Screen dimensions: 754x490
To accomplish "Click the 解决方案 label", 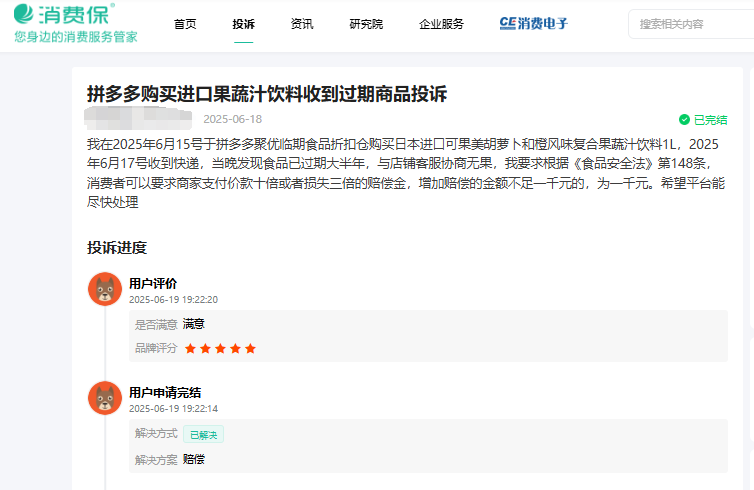I will pyautogui.click(x=156, y=460).
